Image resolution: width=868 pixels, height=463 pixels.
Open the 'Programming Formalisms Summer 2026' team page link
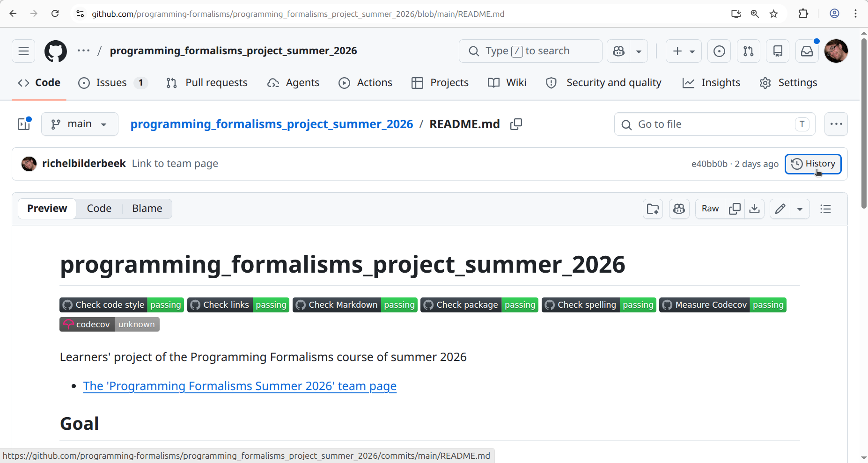pyautogui.click(x=240, y=386)
